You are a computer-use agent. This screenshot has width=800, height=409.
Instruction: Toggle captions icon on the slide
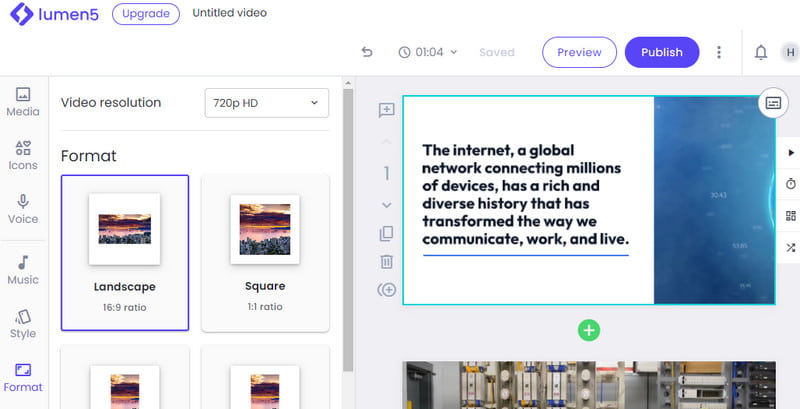pos(772,102)
